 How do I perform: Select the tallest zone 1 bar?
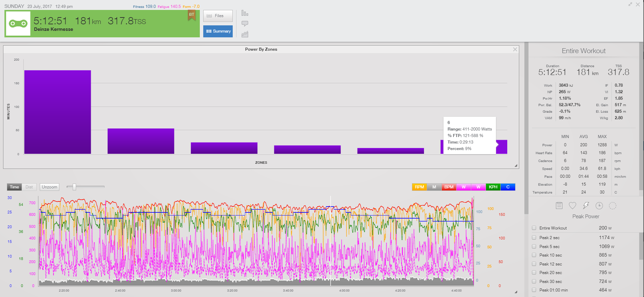coord(58,112)
